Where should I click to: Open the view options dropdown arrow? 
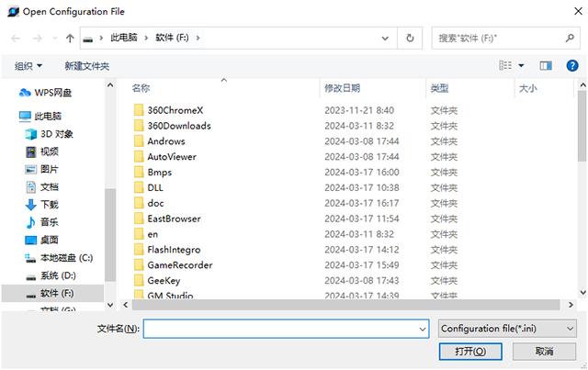(522, 66)
